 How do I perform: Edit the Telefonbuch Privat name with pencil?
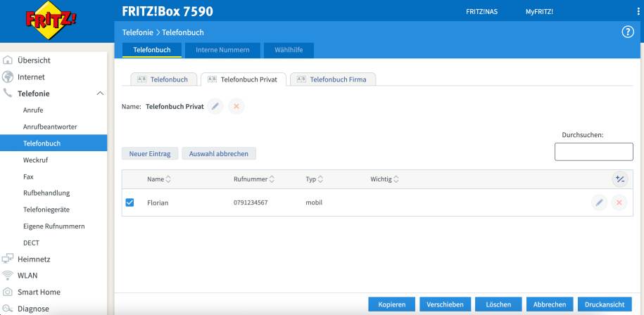[215, 107]
